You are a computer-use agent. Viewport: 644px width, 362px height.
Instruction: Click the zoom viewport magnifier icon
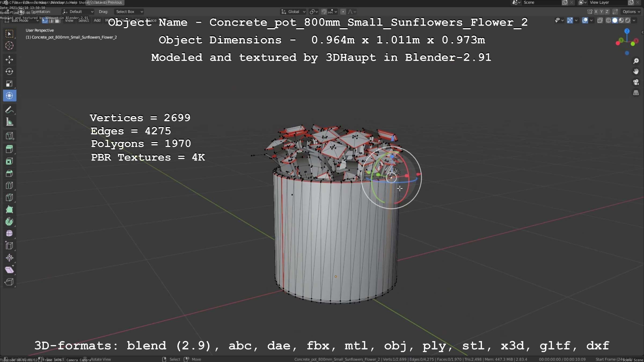(636, 61)
